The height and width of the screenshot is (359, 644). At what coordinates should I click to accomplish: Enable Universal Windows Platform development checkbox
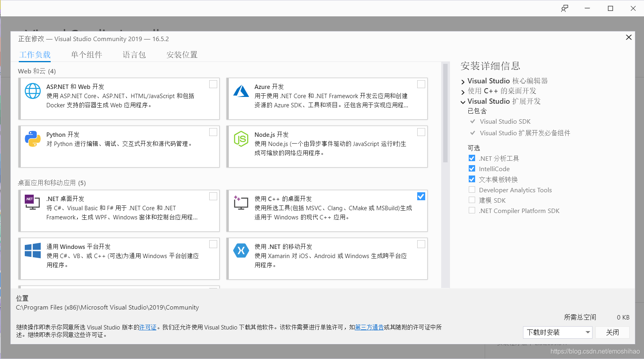tap(213, 244)
